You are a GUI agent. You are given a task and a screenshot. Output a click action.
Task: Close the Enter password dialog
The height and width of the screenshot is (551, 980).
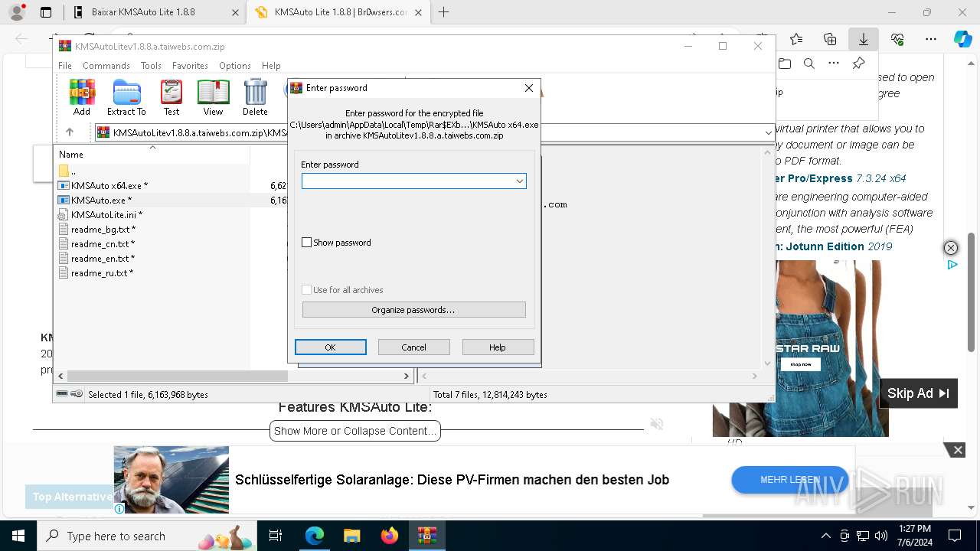(528, 88)
